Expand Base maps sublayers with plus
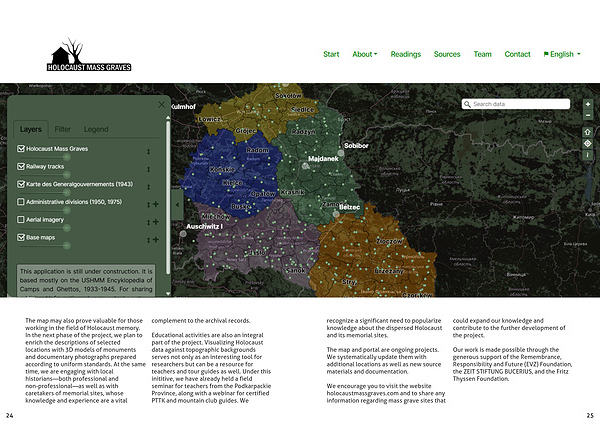600x424 pixels. [x=156, y=240]
